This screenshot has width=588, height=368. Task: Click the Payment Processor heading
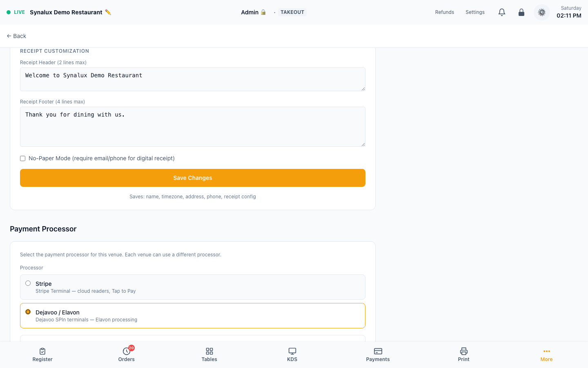(x=43, y=229)
